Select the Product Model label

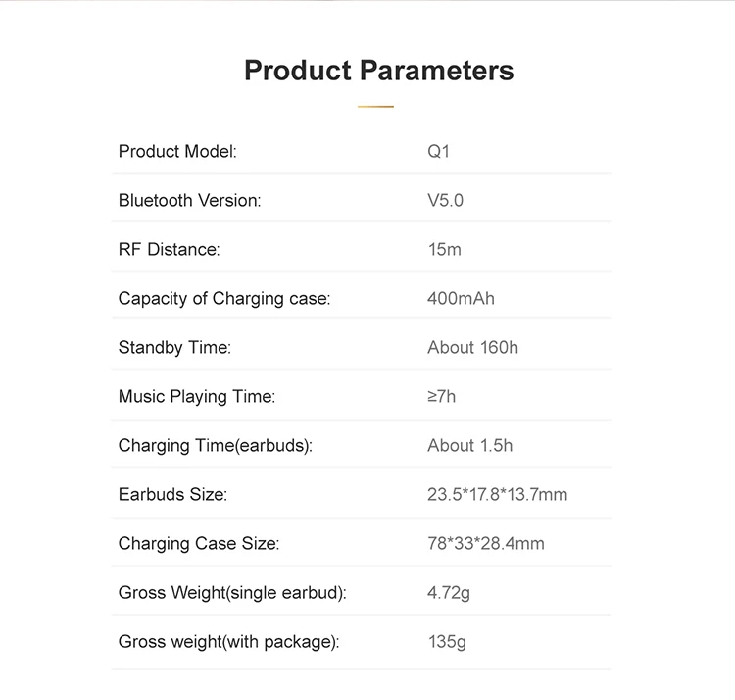[x=177, y=151]
